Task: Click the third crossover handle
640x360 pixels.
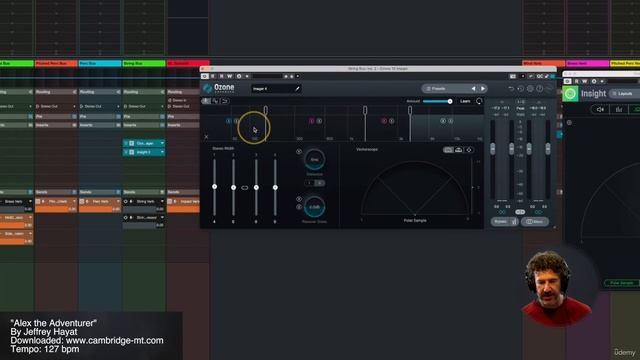Action: (410, 110)
